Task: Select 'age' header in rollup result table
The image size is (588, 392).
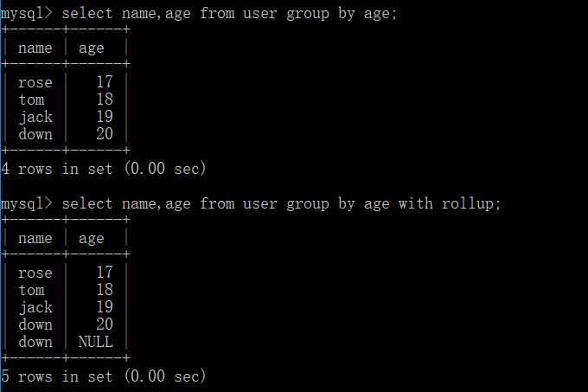Action: [x=91, y=240]
